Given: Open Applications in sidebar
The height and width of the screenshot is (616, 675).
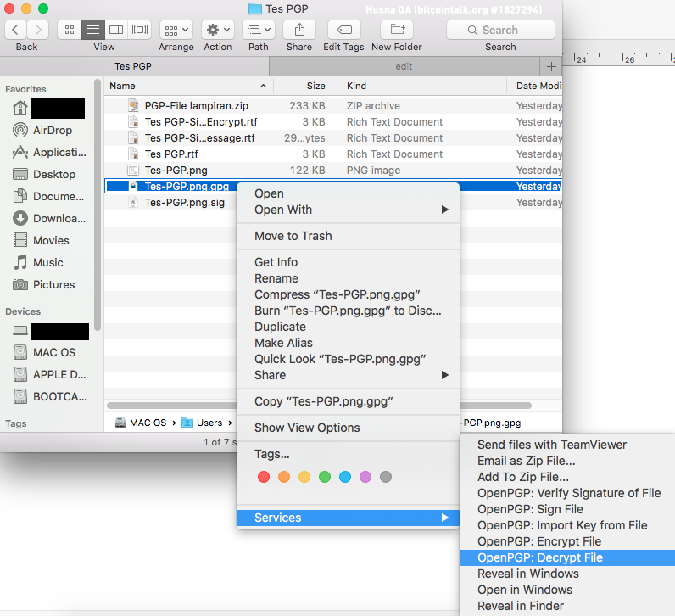Looking at the screenshot, I should coord(49,152).
